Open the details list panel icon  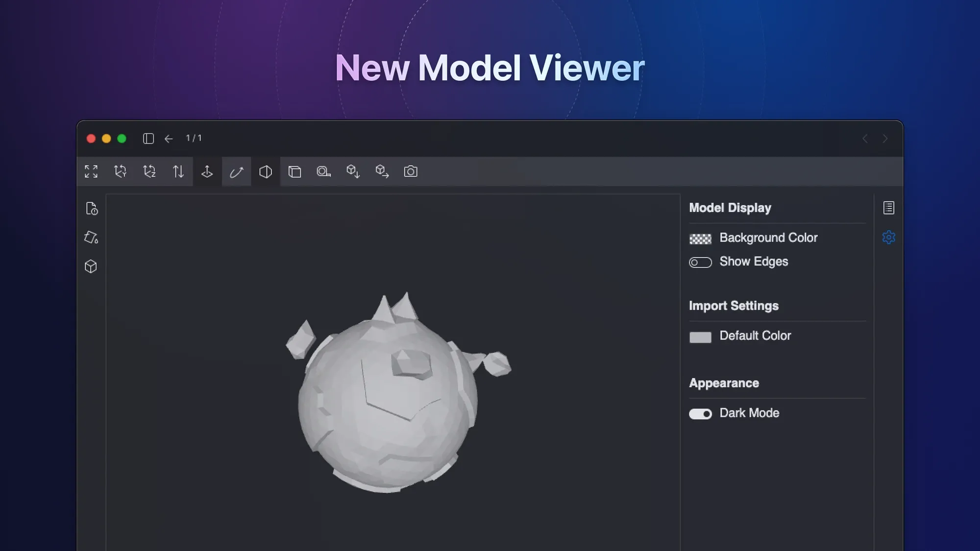(889, 208)
